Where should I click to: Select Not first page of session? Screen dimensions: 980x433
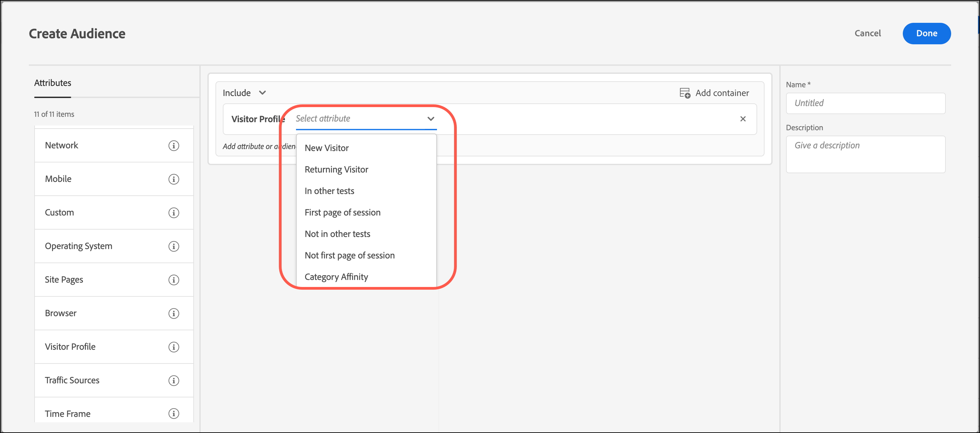point(349,255)
